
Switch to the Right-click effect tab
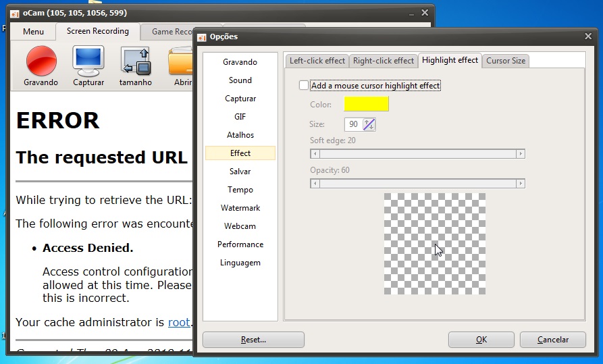click(x=384, y=61)
